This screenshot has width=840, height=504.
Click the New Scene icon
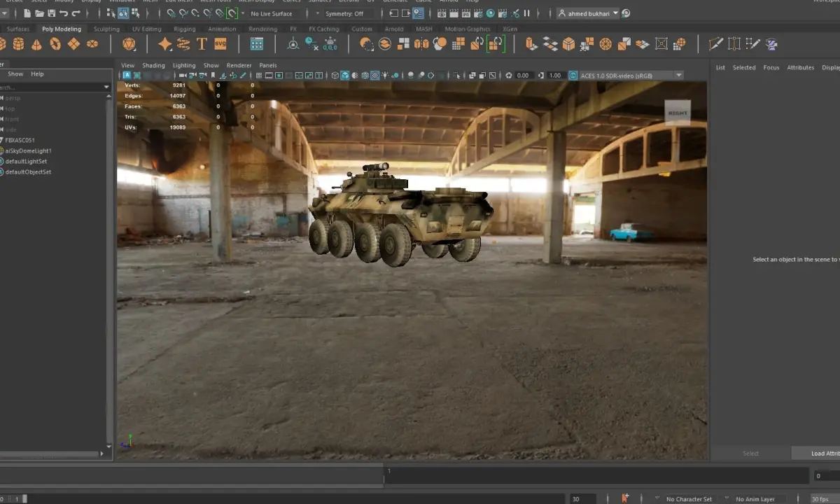click(27, 13)
